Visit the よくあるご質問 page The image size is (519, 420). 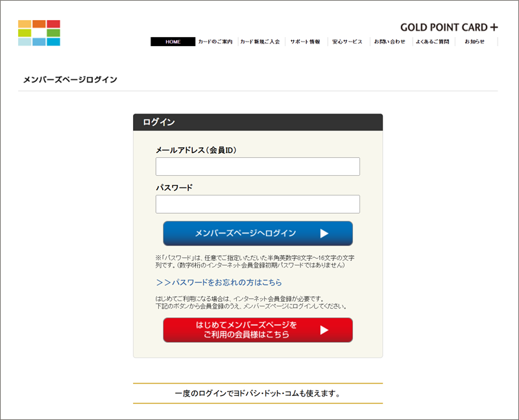coord(433,42)
